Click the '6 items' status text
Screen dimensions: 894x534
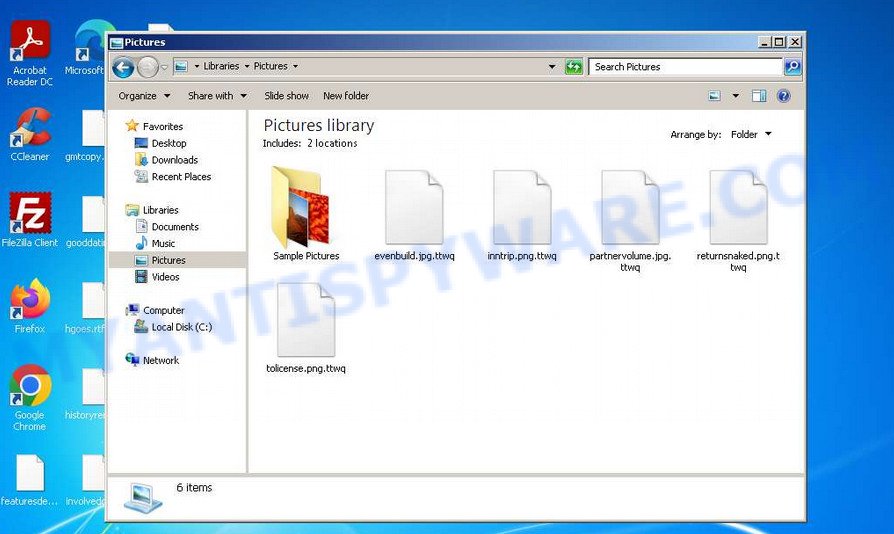click(194, 487)
